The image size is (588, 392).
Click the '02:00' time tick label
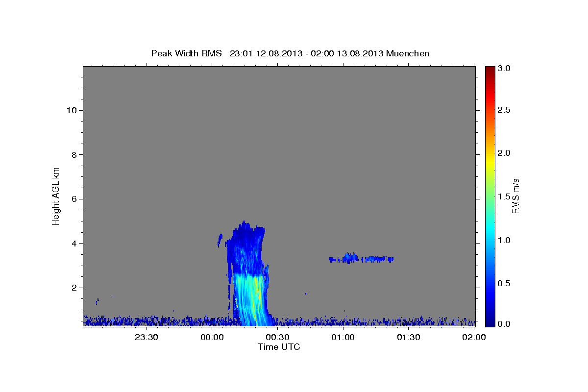pos(474,337)
